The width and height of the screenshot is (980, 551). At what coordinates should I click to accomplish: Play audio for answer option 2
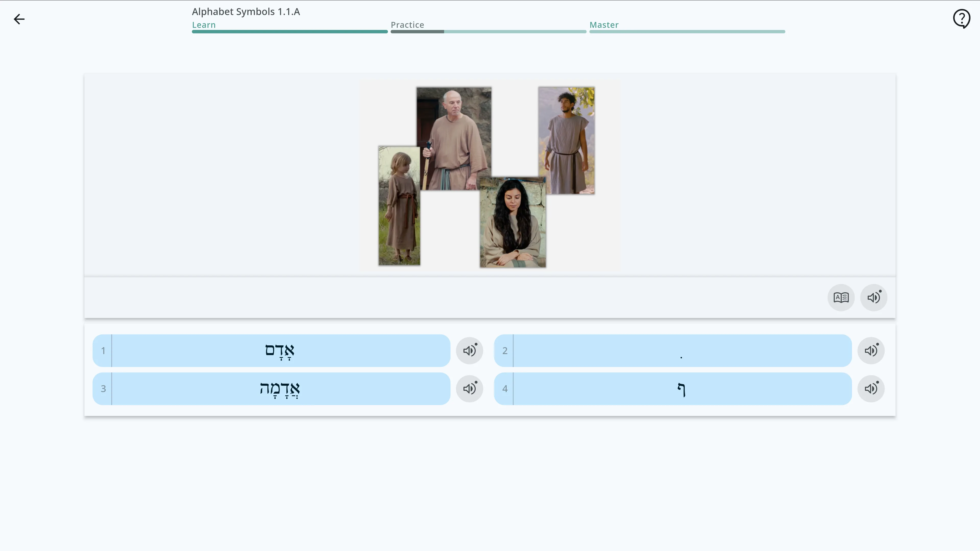point(871,350)
